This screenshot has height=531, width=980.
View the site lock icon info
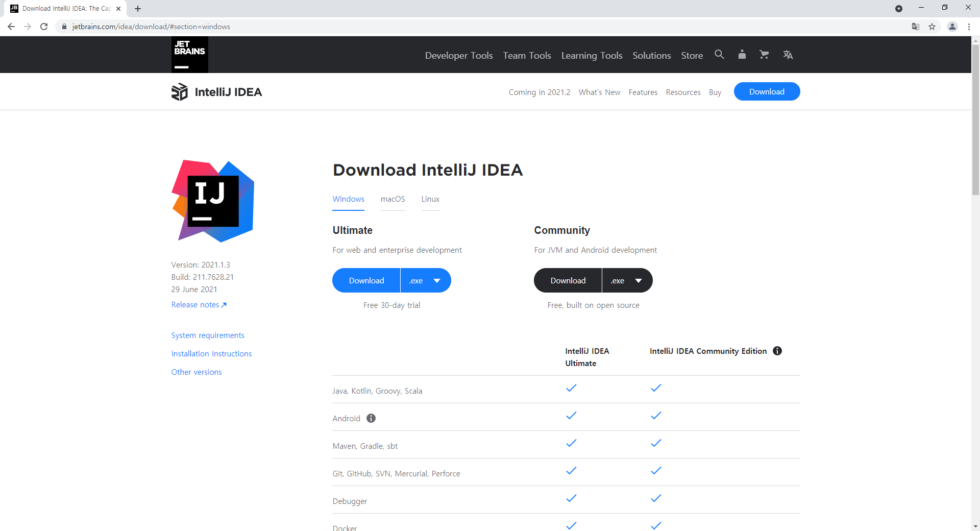coord(64,27)
